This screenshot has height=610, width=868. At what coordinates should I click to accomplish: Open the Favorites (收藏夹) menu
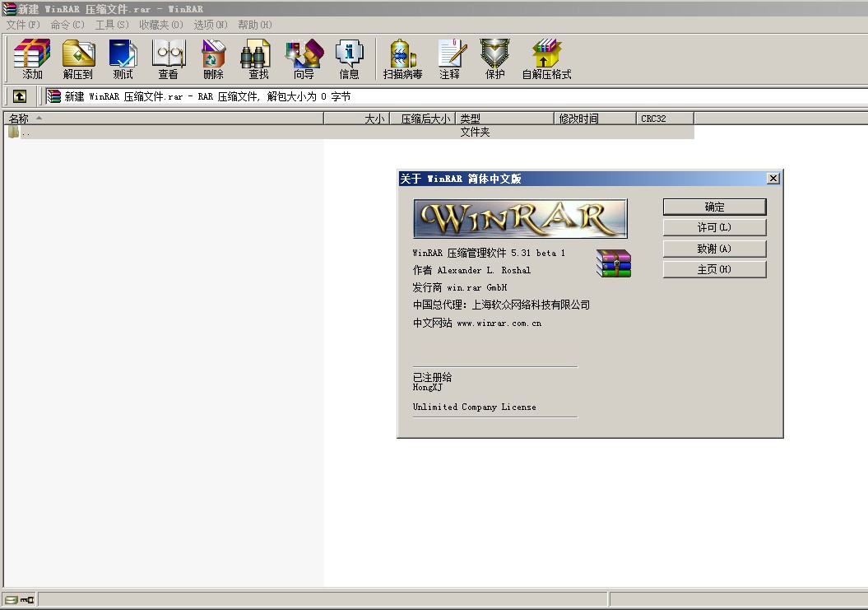click(160, 25)
